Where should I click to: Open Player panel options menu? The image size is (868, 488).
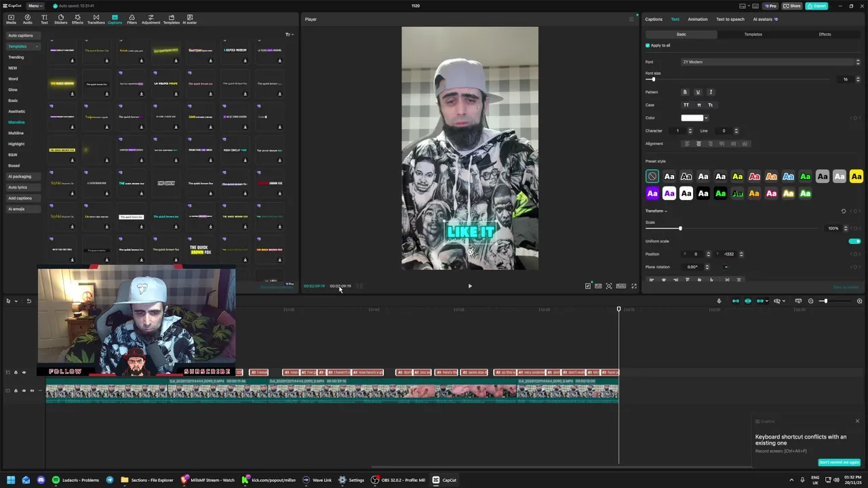point(631,19)
